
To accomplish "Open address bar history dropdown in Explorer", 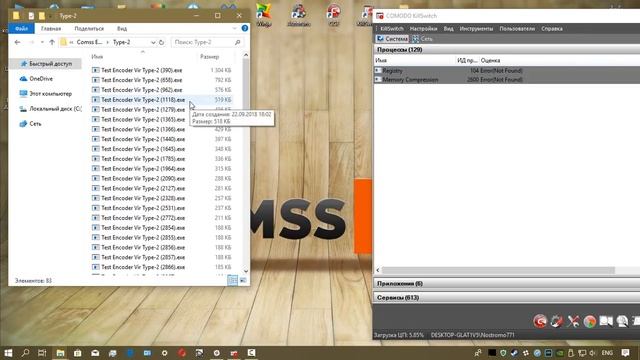I will 153,42.
